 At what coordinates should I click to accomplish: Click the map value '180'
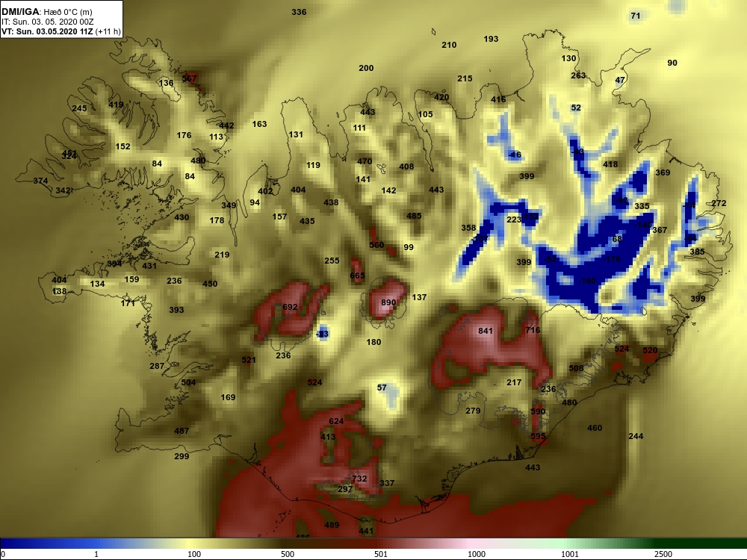click(x=373, y=342)
